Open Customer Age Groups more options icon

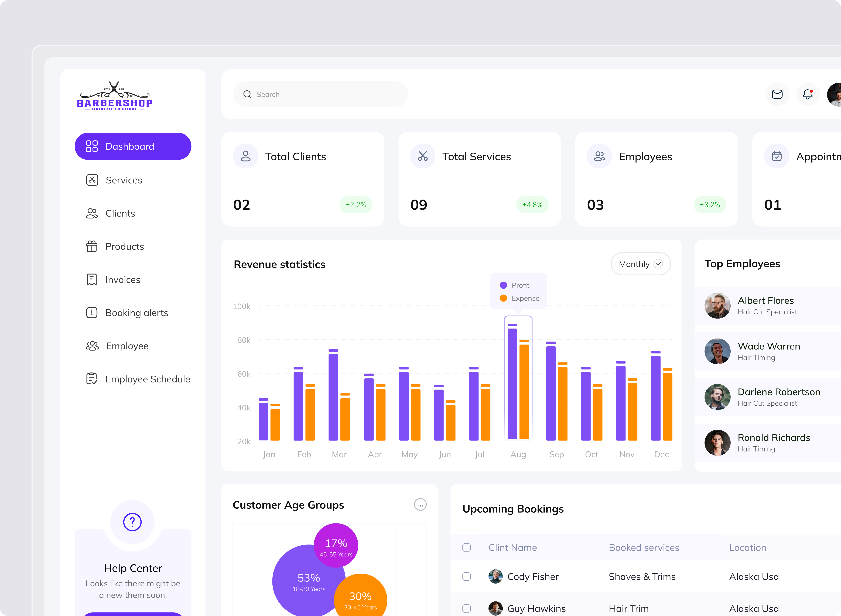coord(420,505)
